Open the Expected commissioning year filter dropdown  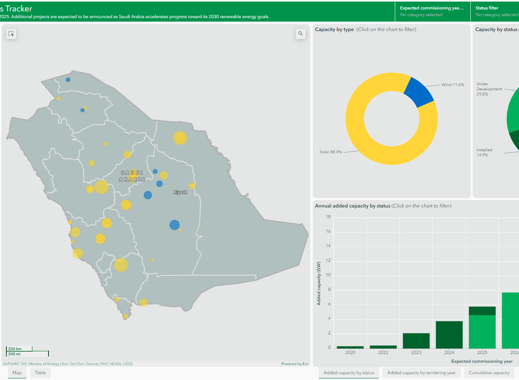pyautogui.click(x=433, y=11)
